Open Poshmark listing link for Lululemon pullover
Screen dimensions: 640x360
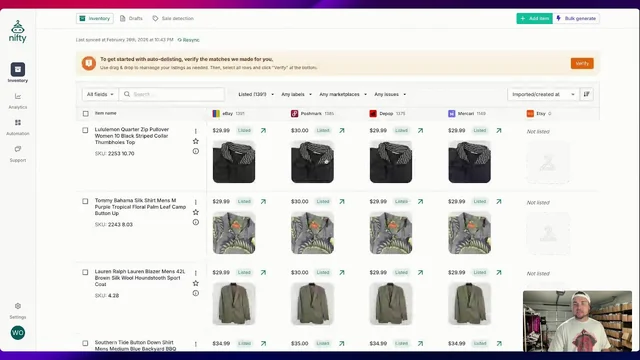342,131
